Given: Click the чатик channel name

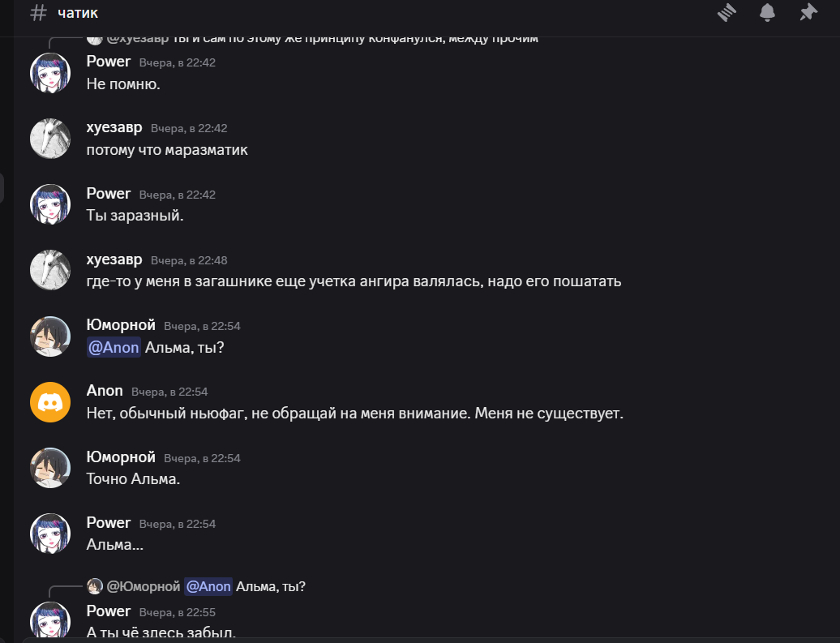Looking at the screenshot, I should coord(78,13).
